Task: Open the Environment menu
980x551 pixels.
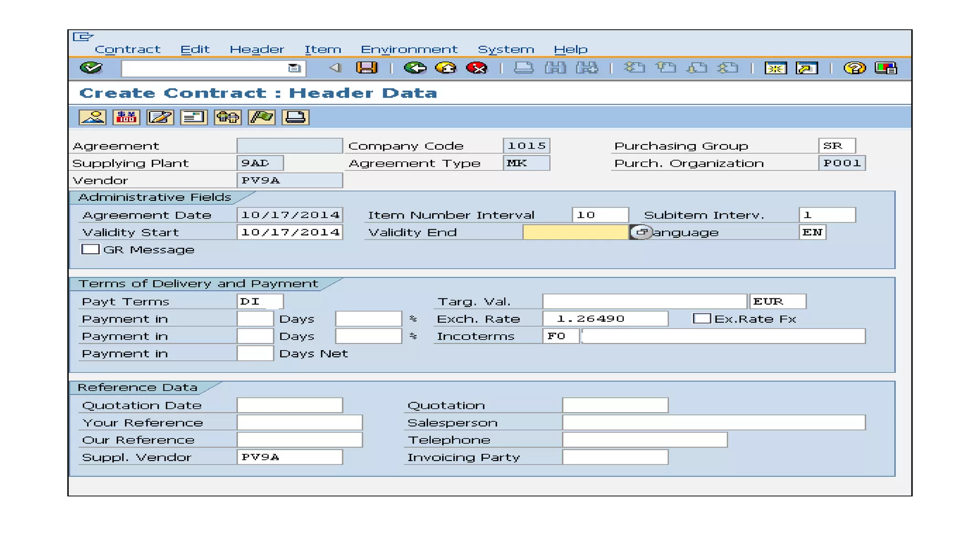Action: point(409,49)
